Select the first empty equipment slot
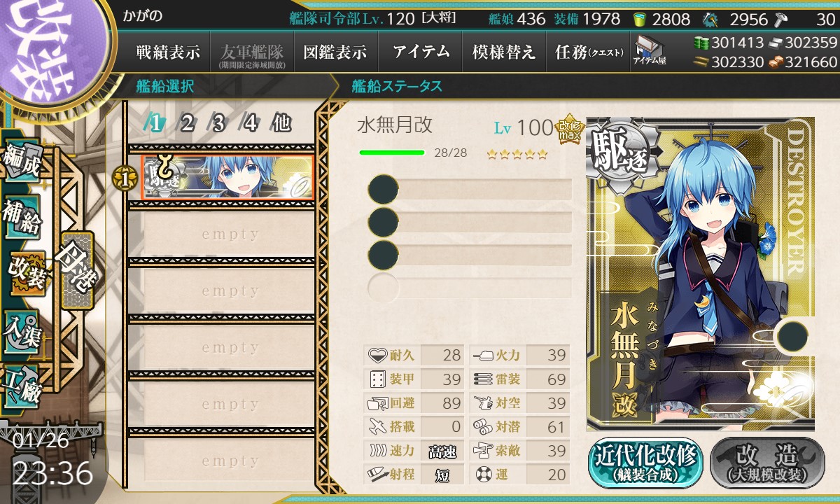This screenshot has height=504, width=840. tap(470, 190)
